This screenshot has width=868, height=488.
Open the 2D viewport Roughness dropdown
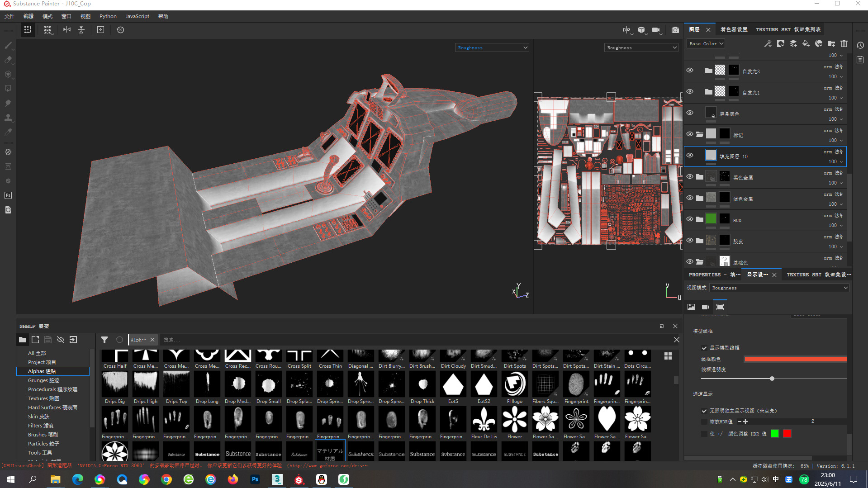point(641,47)
